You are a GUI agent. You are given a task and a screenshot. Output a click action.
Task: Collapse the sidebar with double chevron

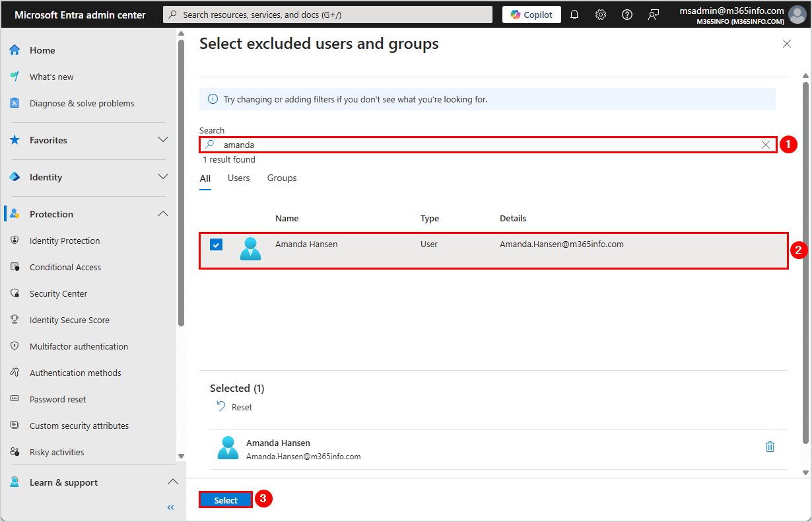(x=170, y=507)
